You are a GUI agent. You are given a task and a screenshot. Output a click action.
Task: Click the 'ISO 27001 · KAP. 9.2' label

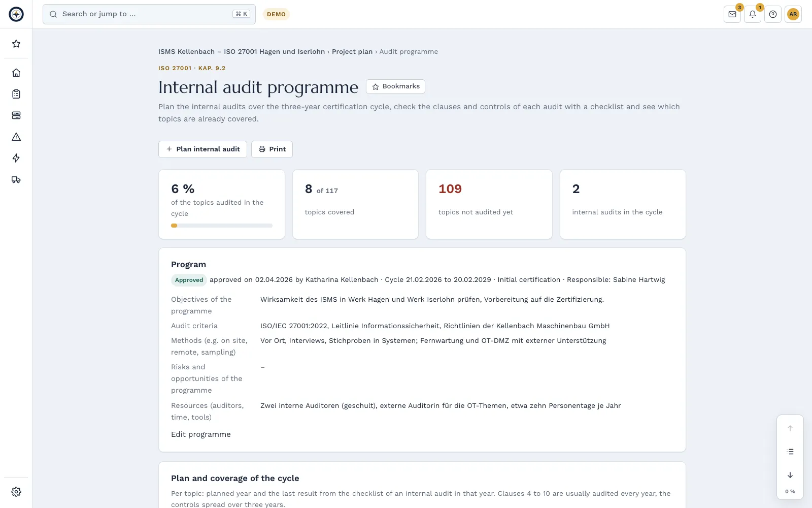click(x=192, y=68)
